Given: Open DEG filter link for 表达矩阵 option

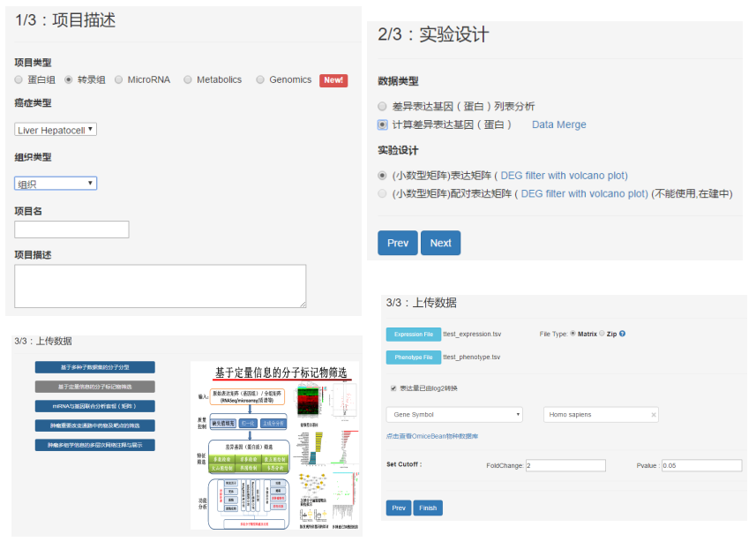Looking at the screenshot, I should click(x=564, y=175).
